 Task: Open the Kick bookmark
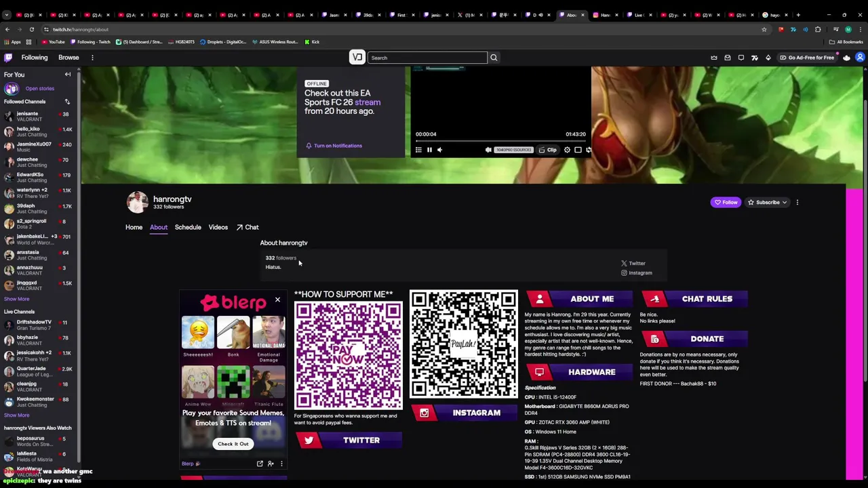click(311, 42)
